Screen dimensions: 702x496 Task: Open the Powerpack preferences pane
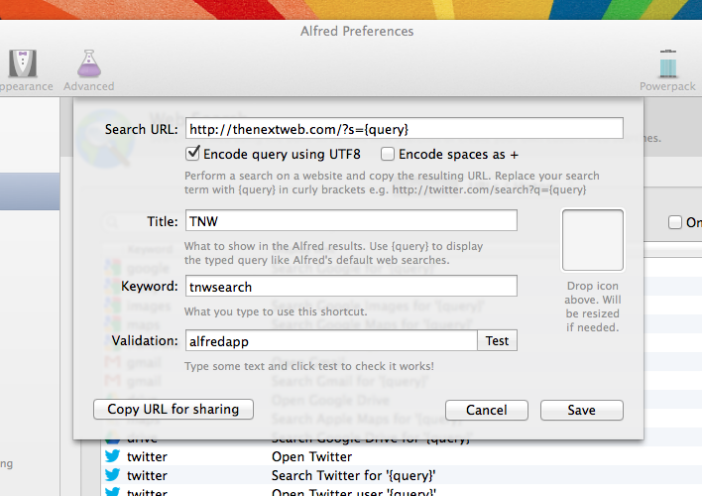[667, 69]
